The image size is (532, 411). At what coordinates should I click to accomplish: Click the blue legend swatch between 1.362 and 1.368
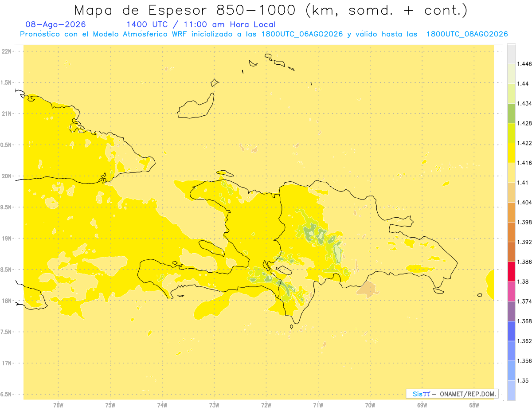[x=511, y=331]
